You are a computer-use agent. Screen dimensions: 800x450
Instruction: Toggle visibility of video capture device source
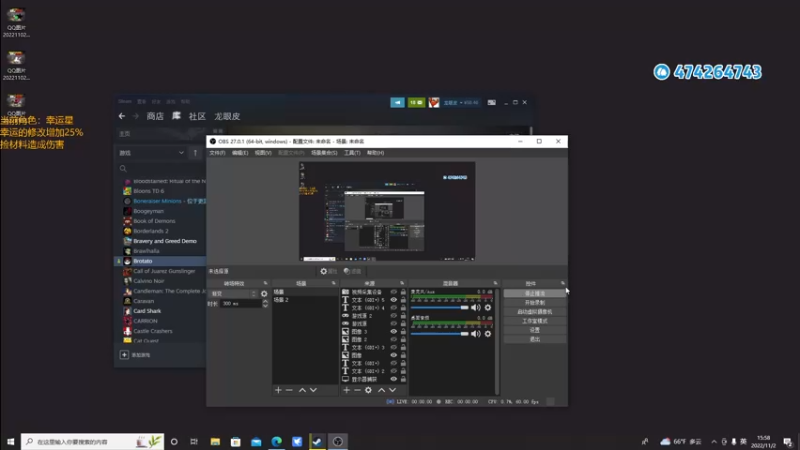(393, 292)
